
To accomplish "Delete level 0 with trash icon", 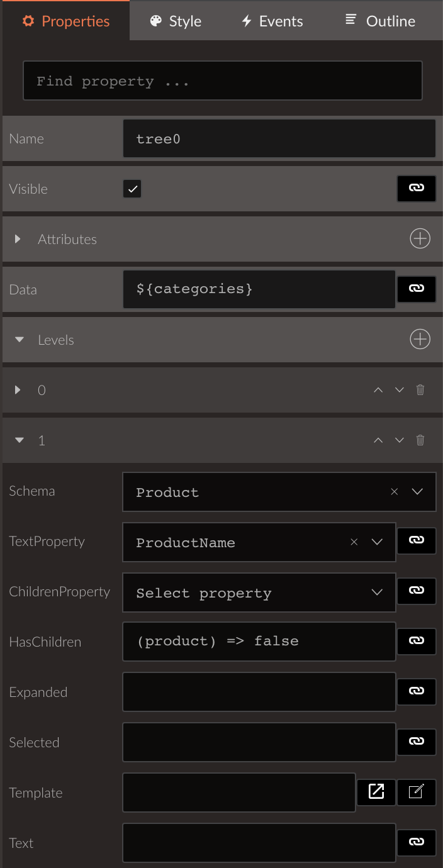I will point(420,390).
